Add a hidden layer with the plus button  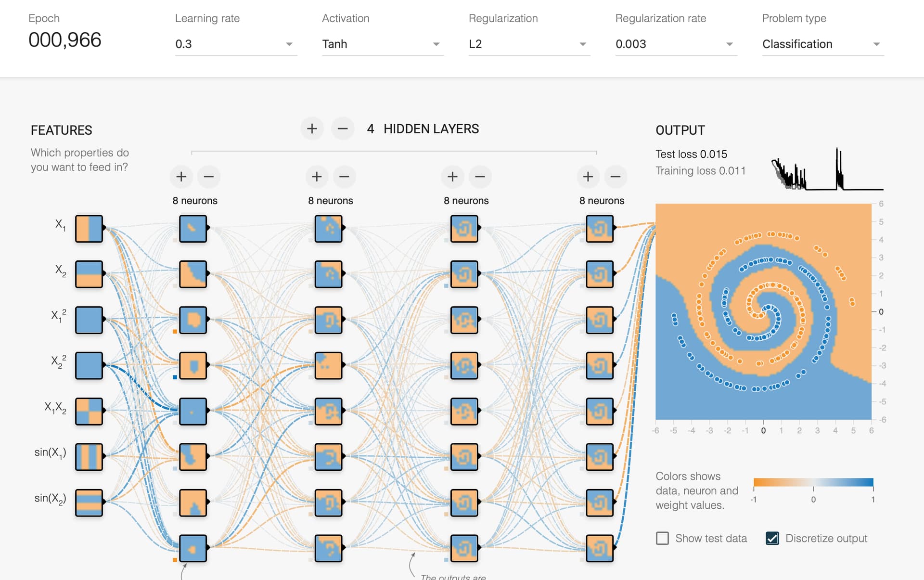[x=312, y=129]
